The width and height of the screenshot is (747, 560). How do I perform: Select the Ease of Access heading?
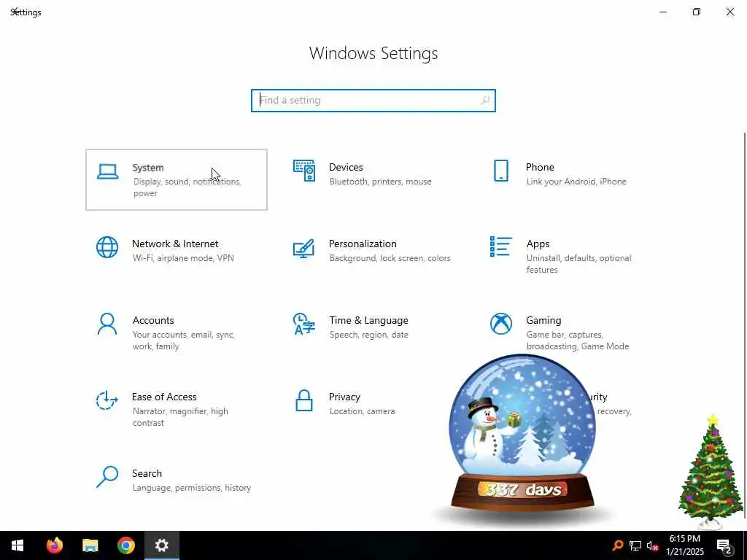point(164,397)
